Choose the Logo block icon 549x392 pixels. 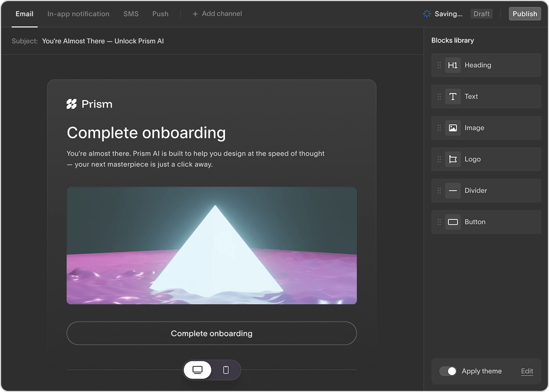point(453,159)
